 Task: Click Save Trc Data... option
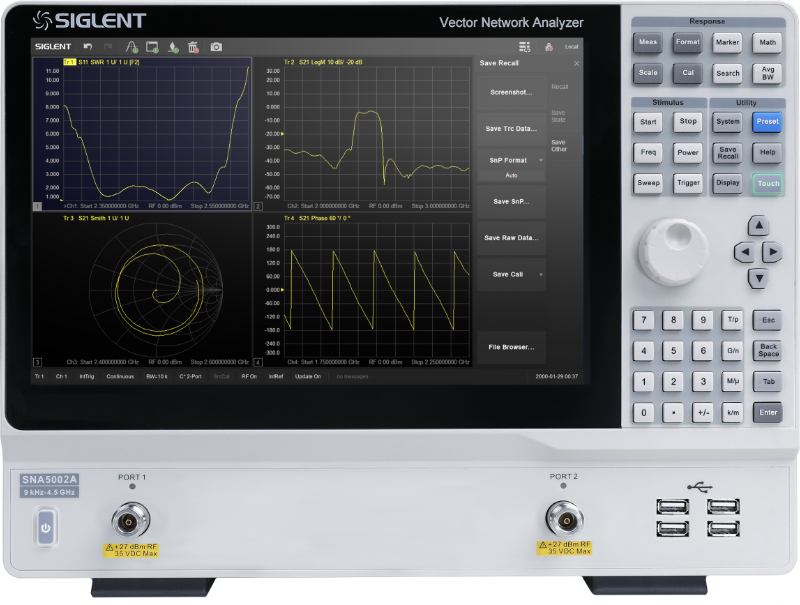coord(511,129)
